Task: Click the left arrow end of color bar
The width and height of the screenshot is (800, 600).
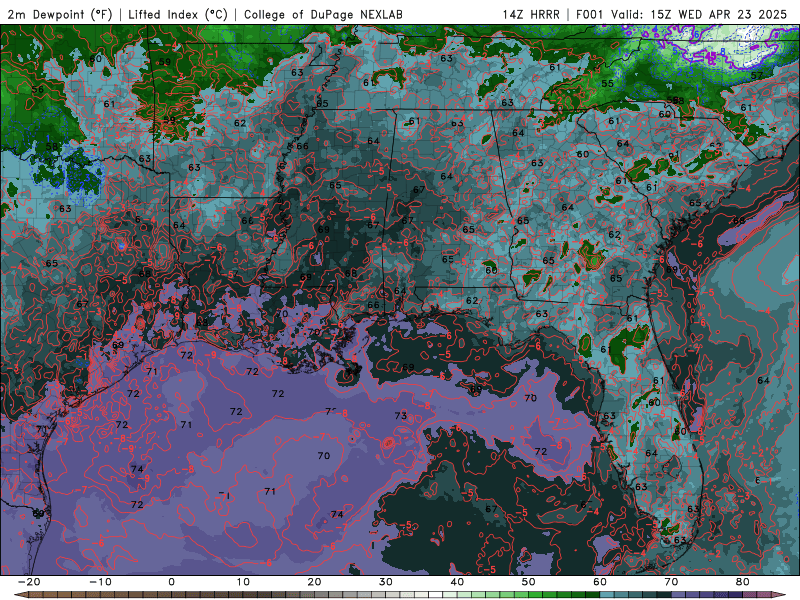Action: 20,595
